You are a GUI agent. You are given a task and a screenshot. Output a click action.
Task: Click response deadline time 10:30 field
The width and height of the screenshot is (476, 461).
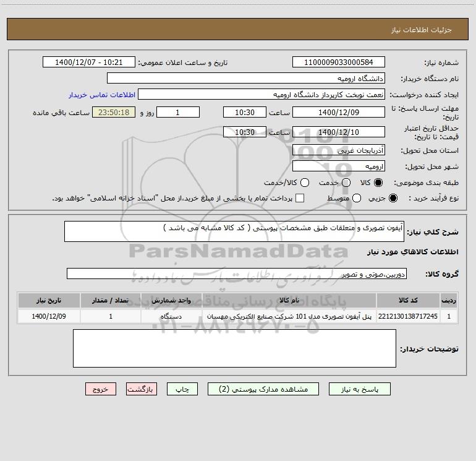tap(245, 112)
